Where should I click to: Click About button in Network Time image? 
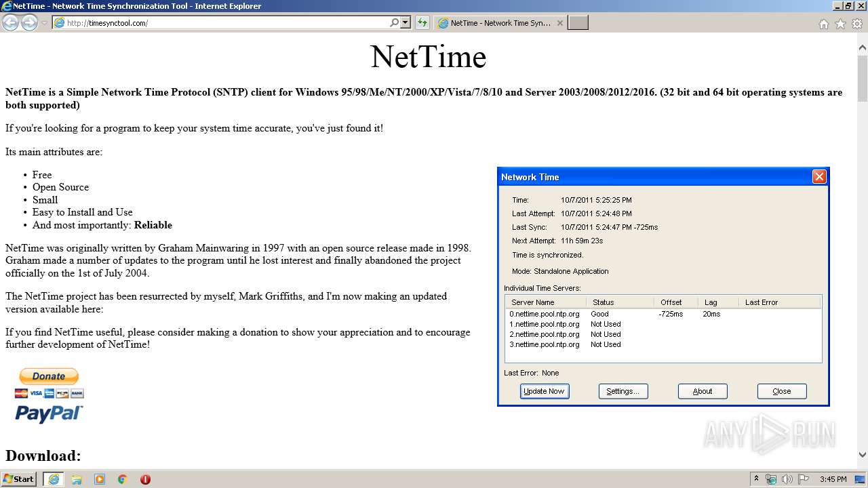703,391
